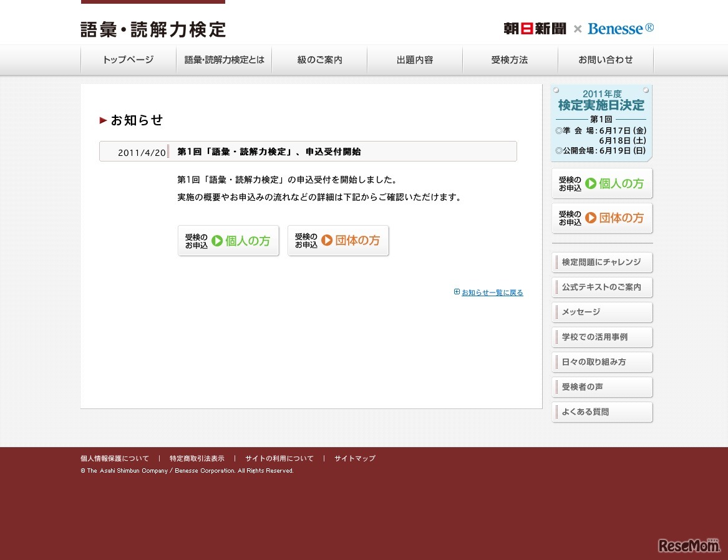Screen dimensions: 728x560
Task: Click the Benesse logo in header
Action: [x=621, y=29]
